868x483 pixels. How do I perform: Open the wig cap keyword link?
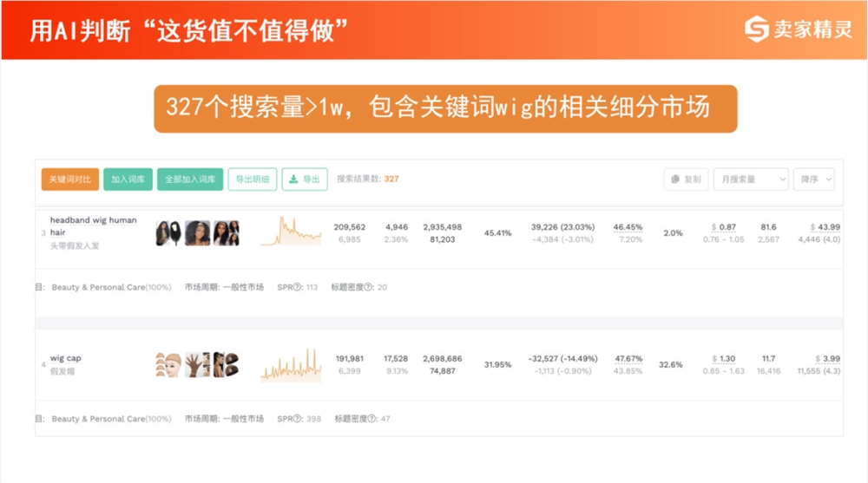point(66,358)
